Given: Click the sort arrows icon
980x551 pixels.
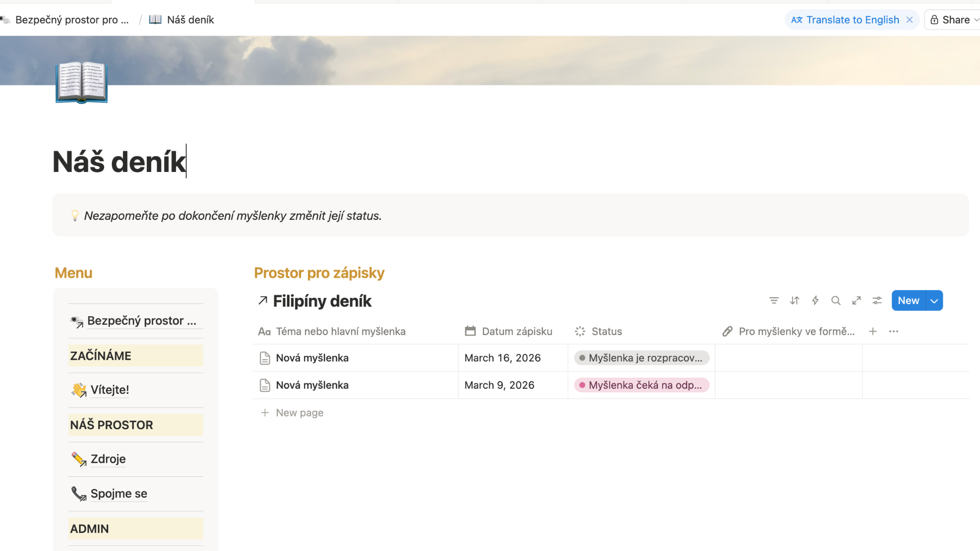Looking at the screenshot, I should [x=794, y=300].
